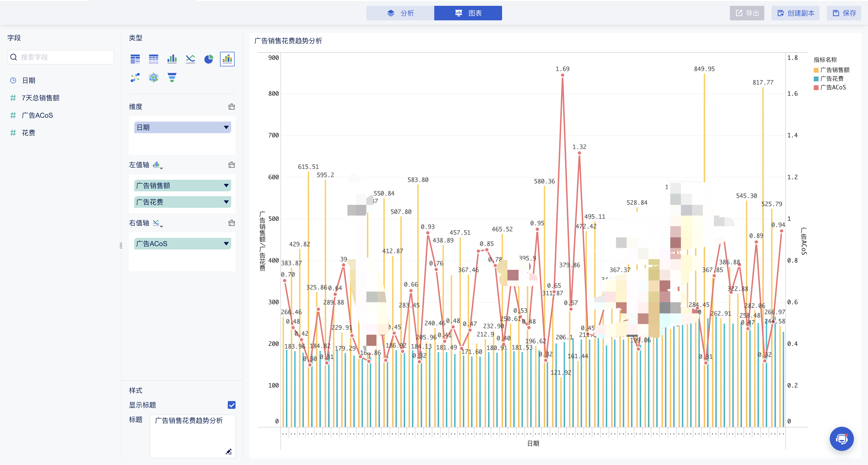Expand the 广告花费 field dropdown
The image size is (868, 465).
click(226, 202)
